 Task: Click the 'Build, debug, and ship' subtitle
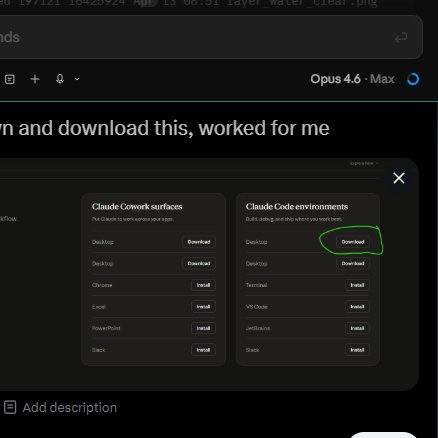(294, 219)
